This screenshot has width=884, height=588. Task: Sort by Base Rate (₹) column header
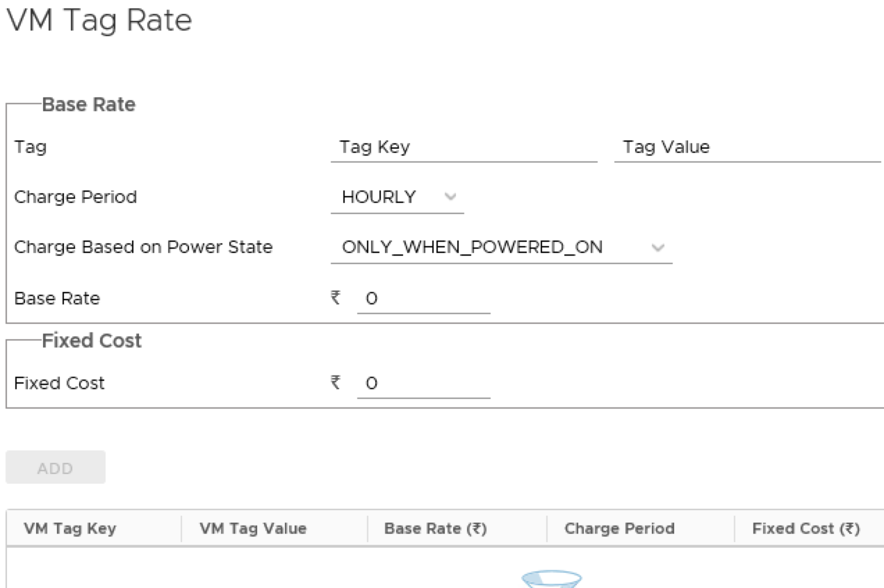click(x=436, y=529)
